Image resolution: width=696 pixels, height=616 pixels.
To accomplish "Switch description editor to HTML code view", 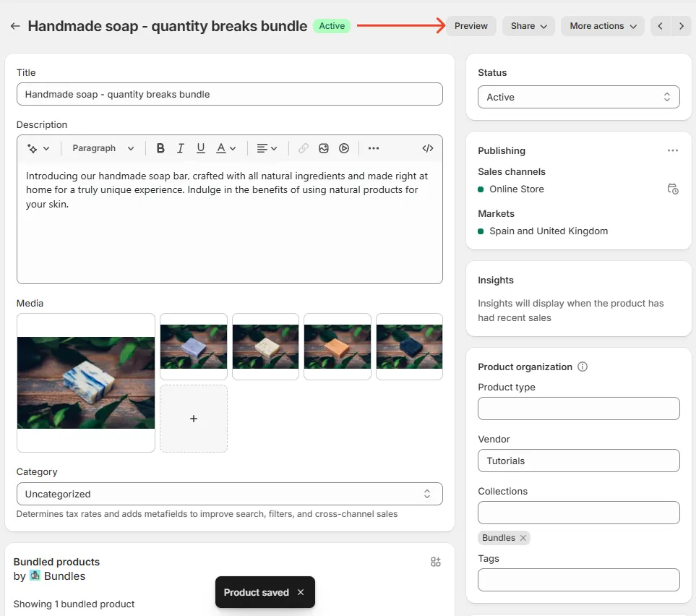I will click(x=427, y=148).
